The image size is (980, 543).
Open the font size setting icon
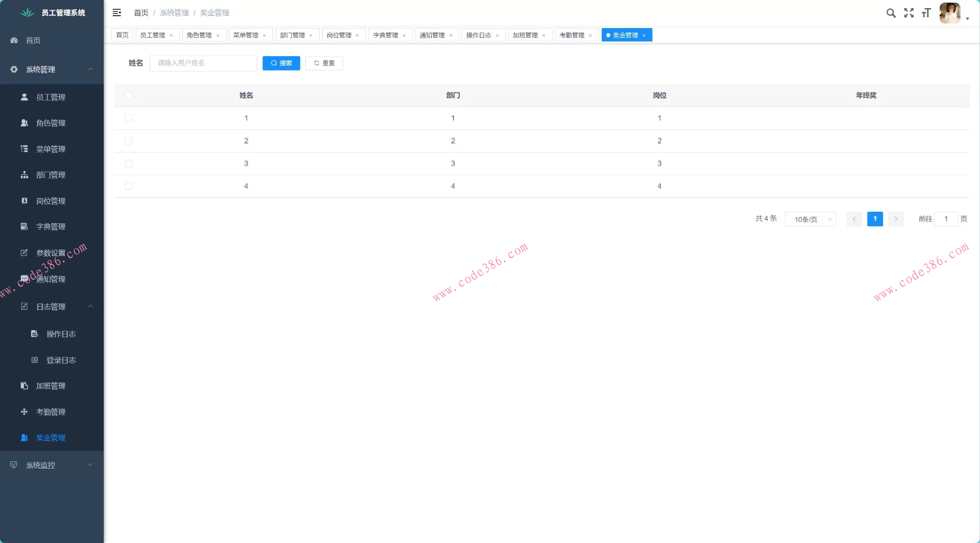pyautogui.click(x=926, y=13)
